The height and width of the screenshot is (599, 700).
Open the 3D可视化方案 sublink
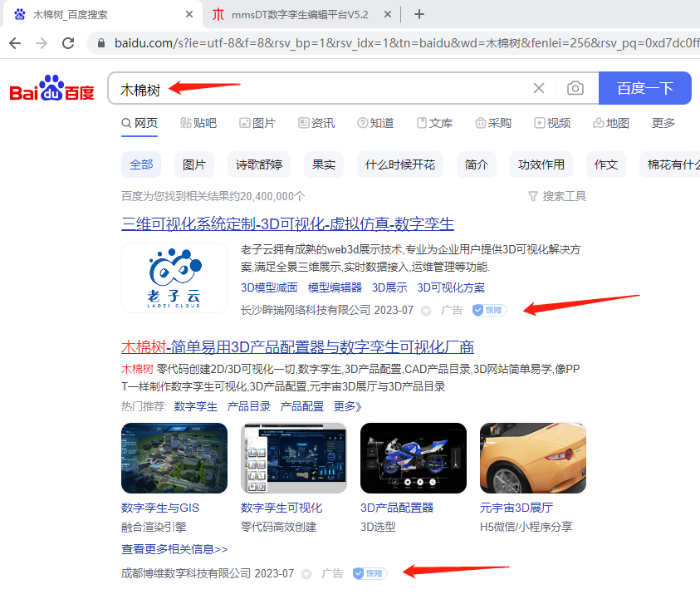451,287
